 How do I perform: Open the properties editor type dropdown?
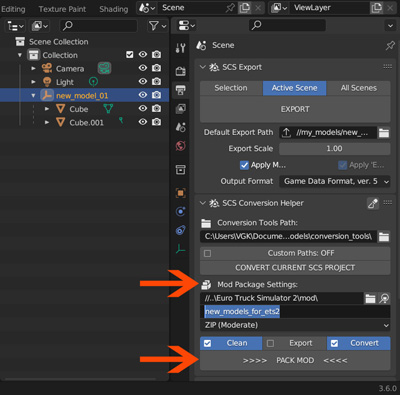186,25
